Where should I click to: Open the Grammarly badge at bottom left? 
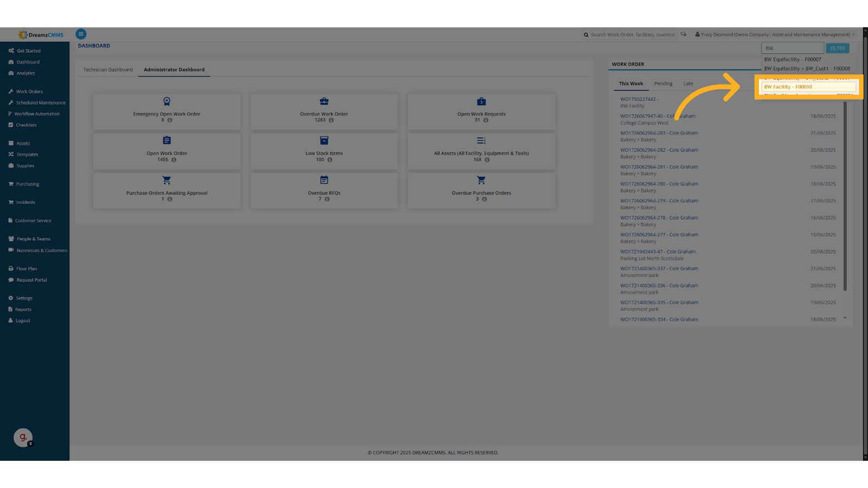23,438
